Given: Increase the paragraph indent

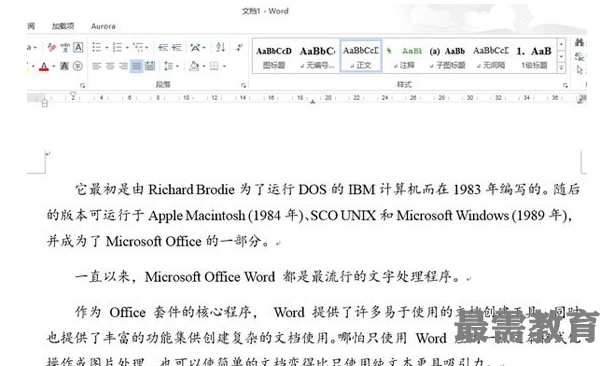Looking at the screenshot, I should [177, 48].
